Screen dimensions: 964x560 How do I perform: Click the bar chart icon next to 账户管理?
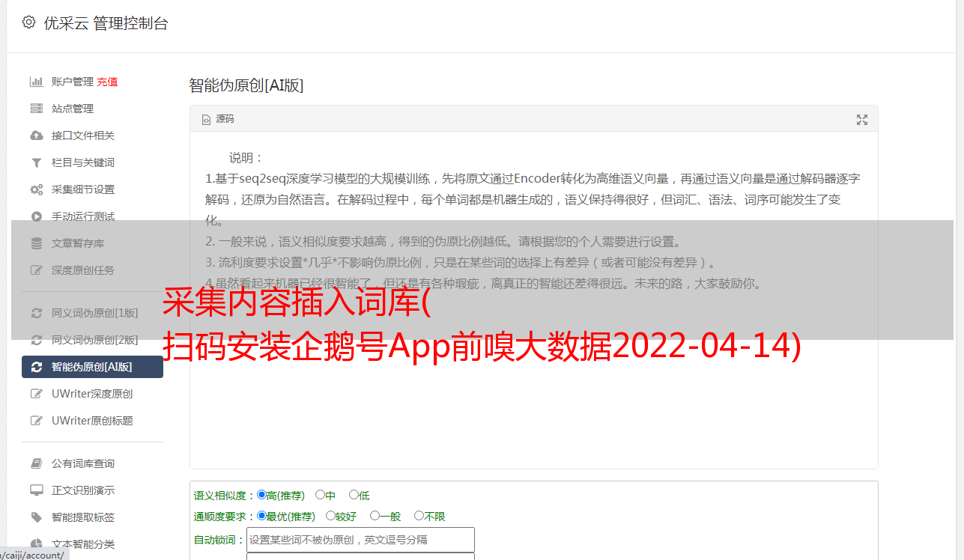pos(36,82)
